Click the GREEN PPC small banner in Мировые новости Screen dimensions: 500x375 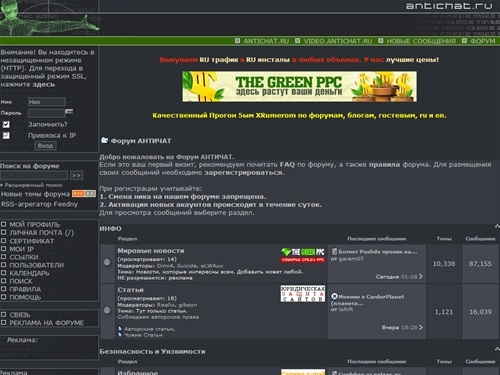click(x=303, y=255)
